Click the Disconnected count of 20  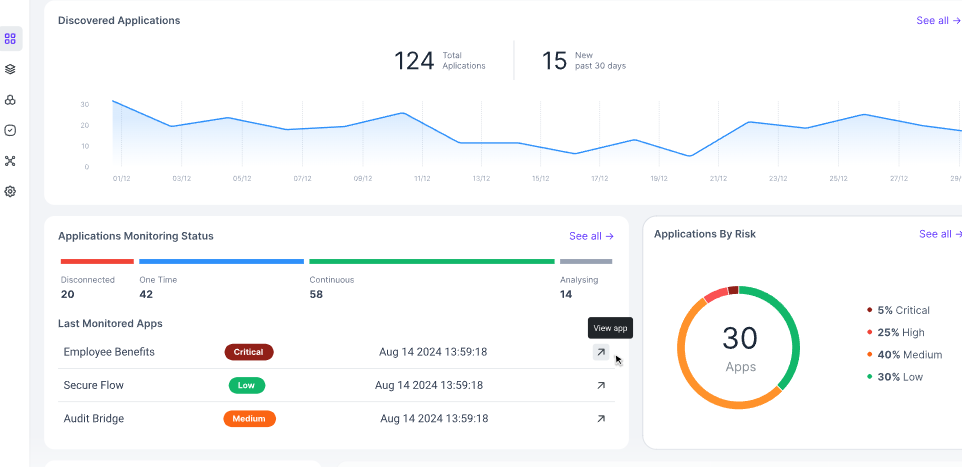click(67, 295)
